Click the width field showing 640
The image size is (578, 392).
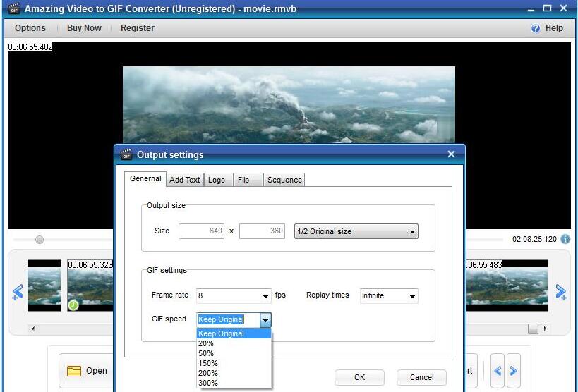pos(201,231)
